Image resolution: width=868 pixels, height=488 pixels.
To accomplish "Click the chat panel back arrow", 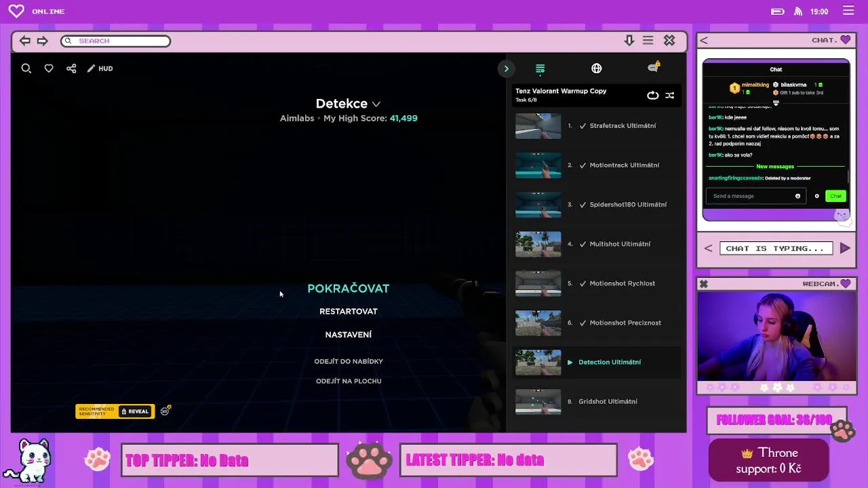I will click(x=704, y=41).
